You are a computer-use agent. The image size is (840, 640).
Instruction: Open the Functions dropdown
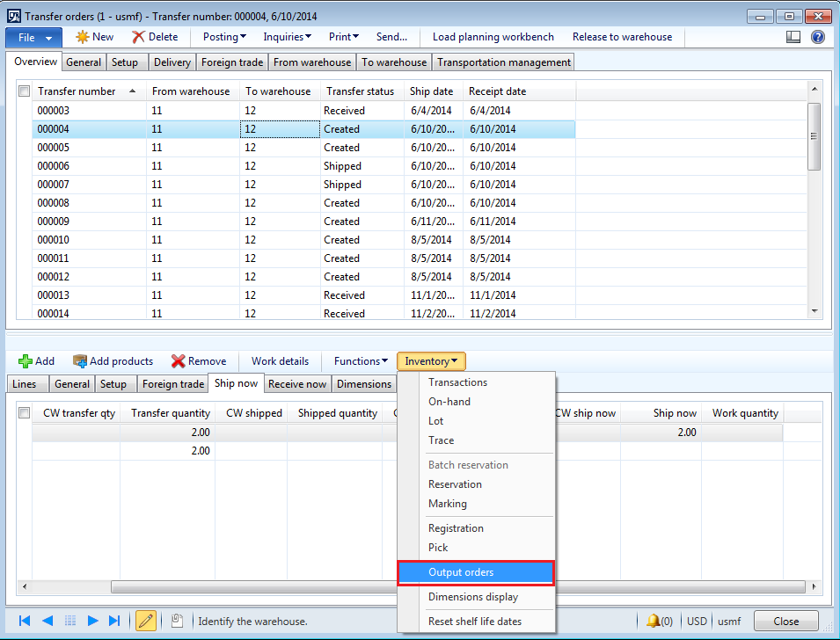359,360
